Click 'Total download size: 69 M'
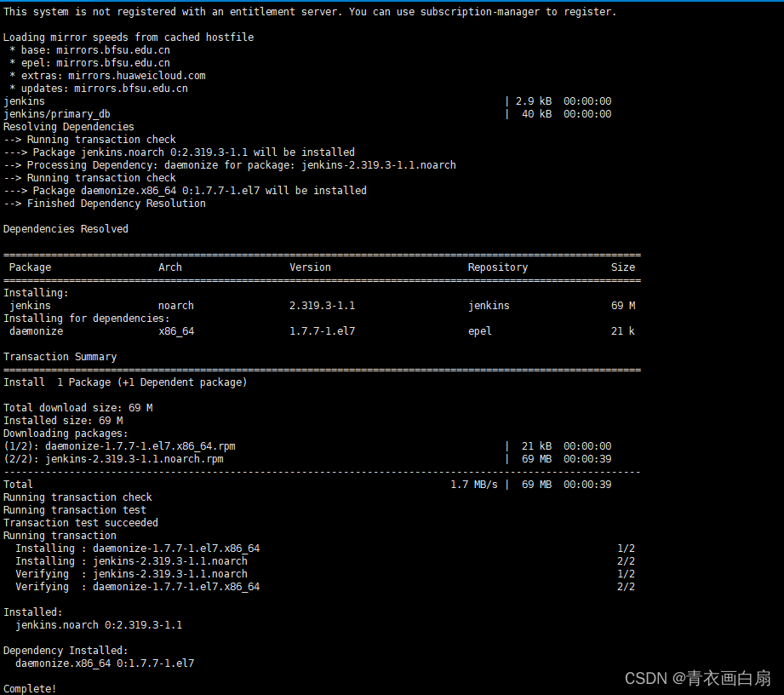Viewport: 784px width, 695px height. point(78,408)
